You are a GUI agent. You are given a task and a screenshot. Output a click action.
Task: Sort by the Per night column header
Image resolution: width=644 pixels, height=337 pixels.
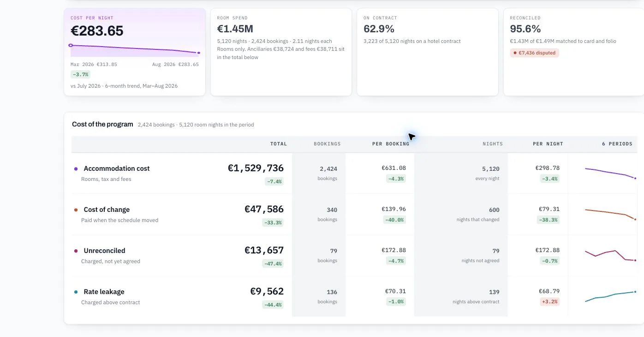[548, 144]
